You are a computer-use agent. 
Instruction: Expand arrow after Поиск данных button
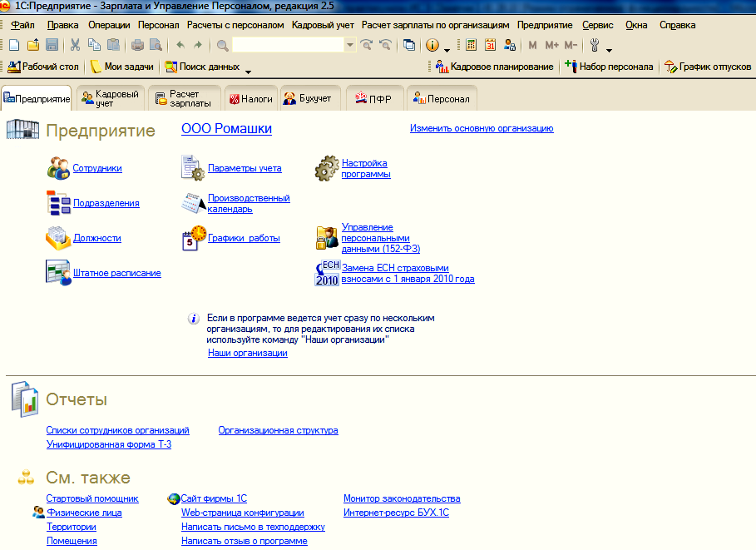[249, 72]
